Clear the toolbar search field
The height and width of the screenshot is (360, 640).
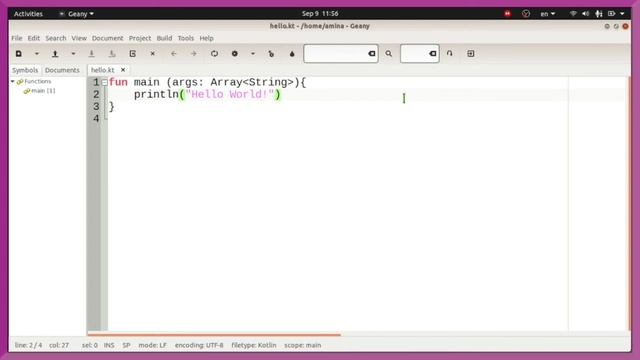[x=372, y=53]
